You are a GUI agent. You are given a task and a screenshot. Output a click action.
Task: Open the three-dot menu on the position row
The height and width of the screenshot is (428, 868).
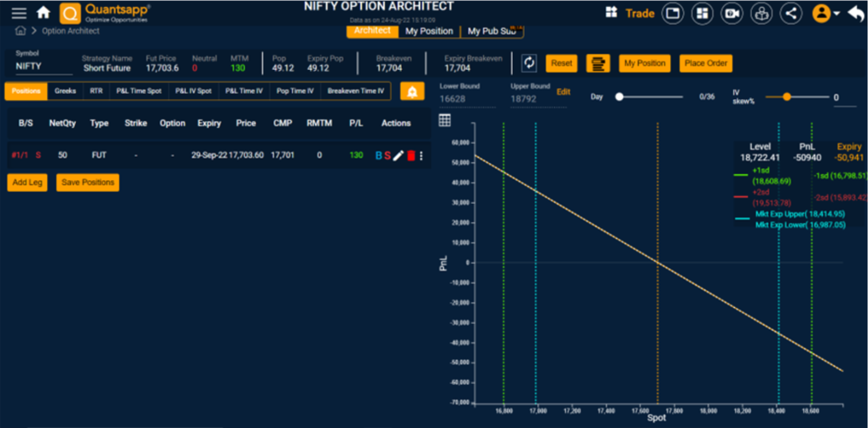(421, 155)
